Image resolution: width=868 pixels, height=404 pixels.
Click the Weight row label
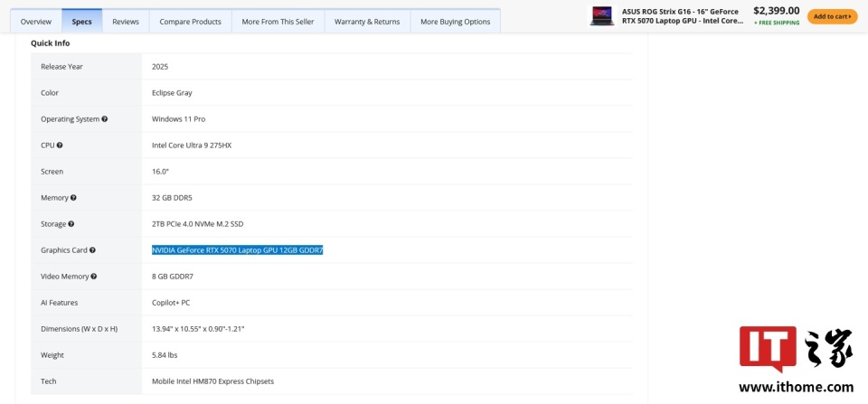52,355
